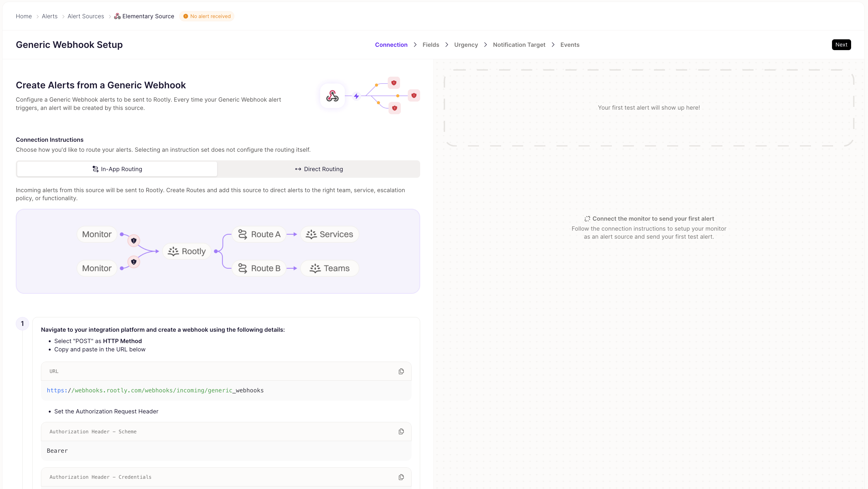Click the large webhook logo in the header illustration
Image resolution: width=868 pixels, height=489 pixels.
pyautogui.click(x=332, y=96)
